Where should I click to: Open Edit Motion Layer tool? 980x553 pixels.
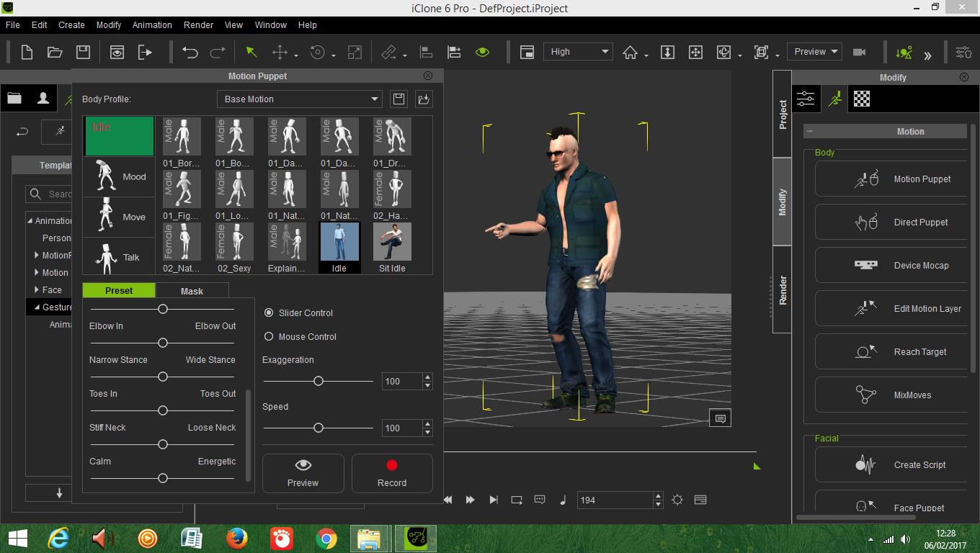[891, 308]
